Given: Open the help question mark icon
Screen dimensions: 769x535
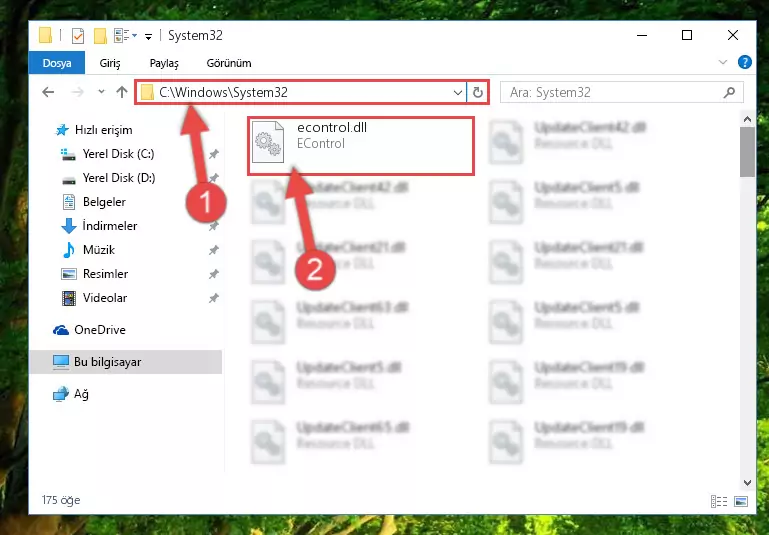Looking at the screenshot, I should pyautogui.click(x=744, y=62).
